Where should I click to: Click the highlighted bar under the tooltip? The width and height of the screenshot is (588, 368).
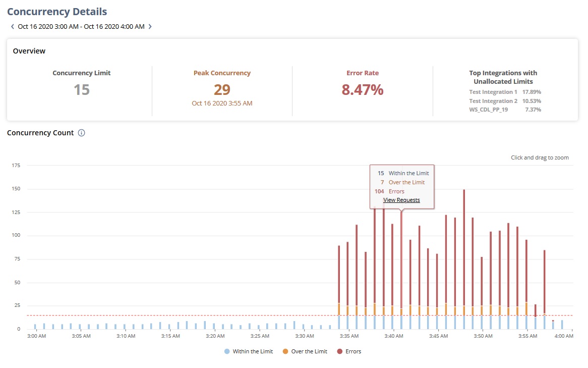[x=401, y=259]
